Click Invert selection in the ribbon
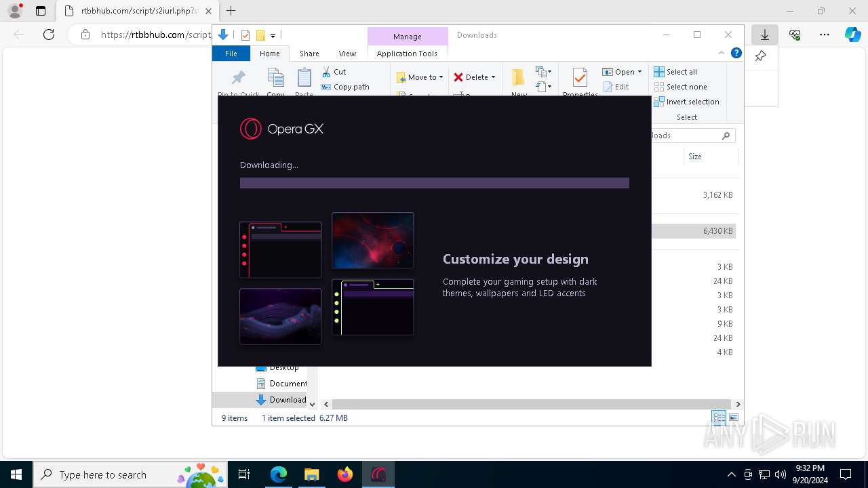The width and height of the screenshot is (868, 488). [x=686, y=102]
